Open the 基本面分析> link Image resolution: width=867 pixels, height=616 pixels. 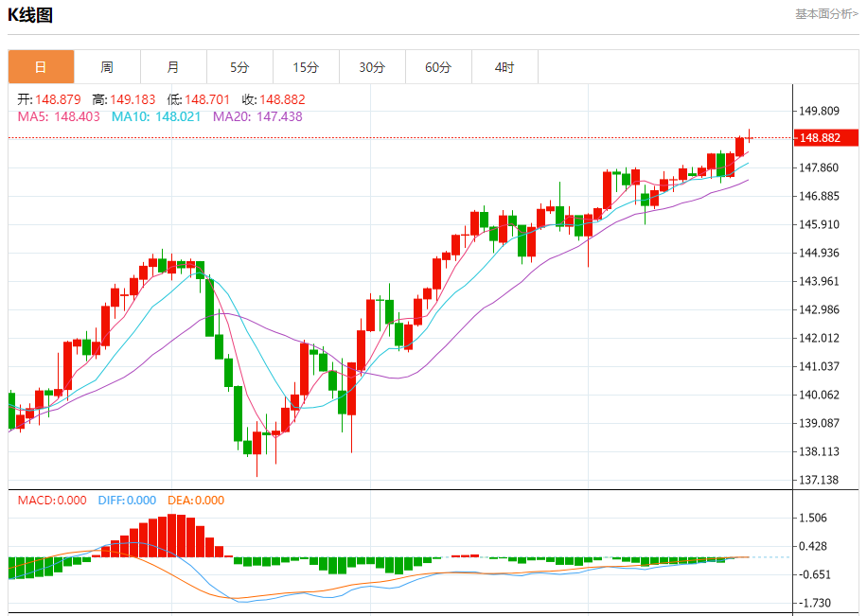826,14
